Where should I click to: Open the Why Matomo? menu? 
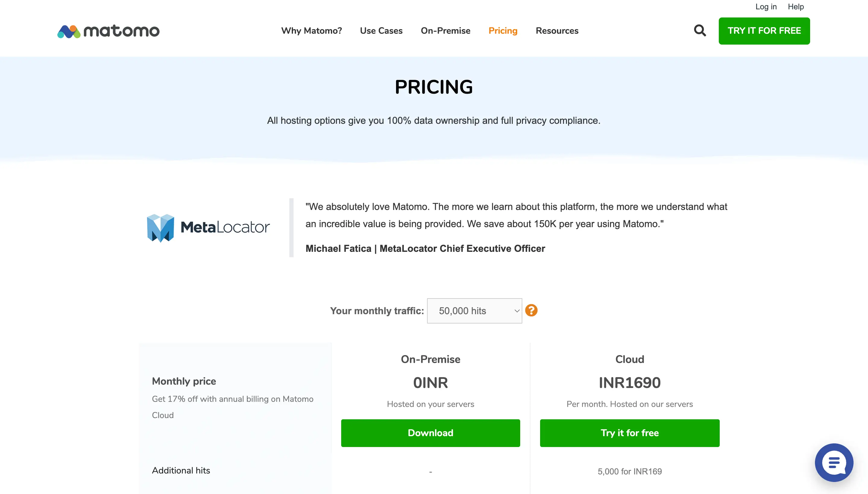[x=311, y=31]
